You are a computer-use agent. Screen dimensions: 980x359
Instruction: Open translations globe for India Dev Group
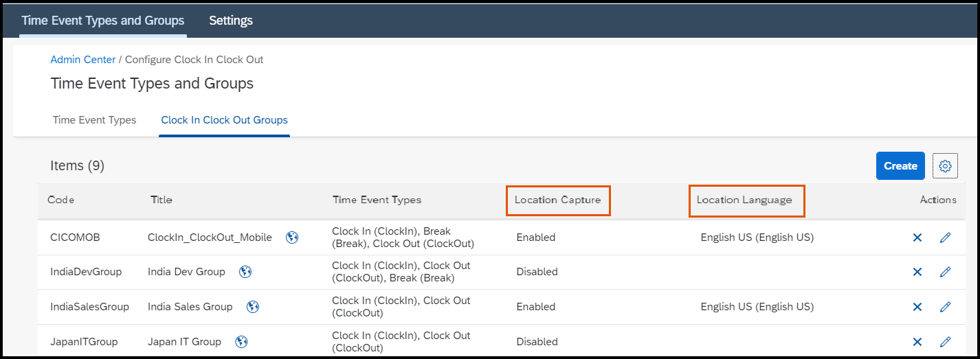click(x=245, y=272)
